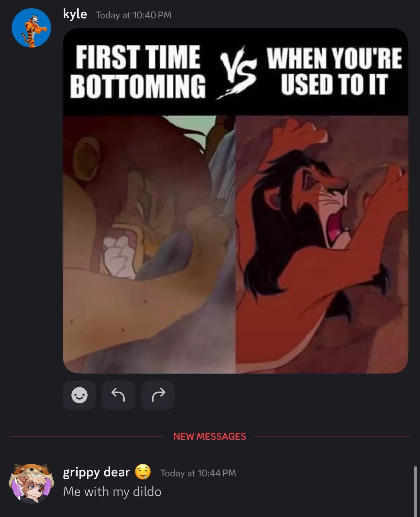Viewport: 420px width, 517px height.
Task: Click the FIRST TIME BOTTOMING caption
Action: 138,71
